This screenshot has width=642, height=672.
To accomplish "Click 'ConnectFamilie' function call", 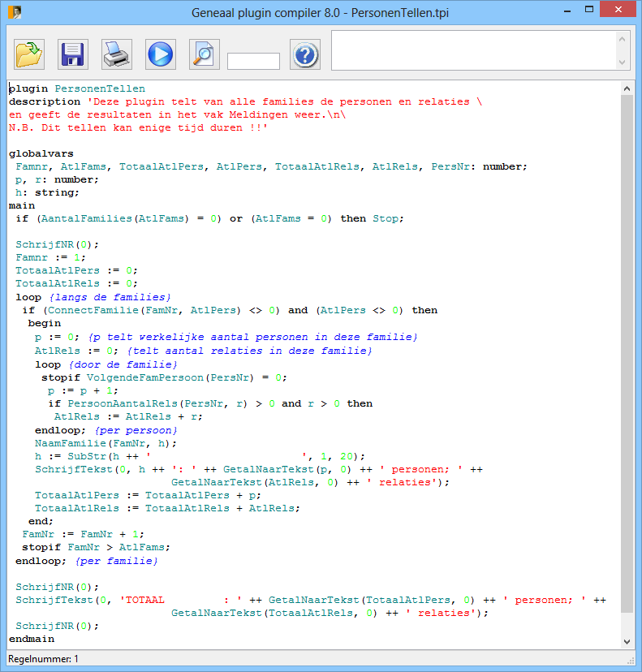I will coord(93,310).
